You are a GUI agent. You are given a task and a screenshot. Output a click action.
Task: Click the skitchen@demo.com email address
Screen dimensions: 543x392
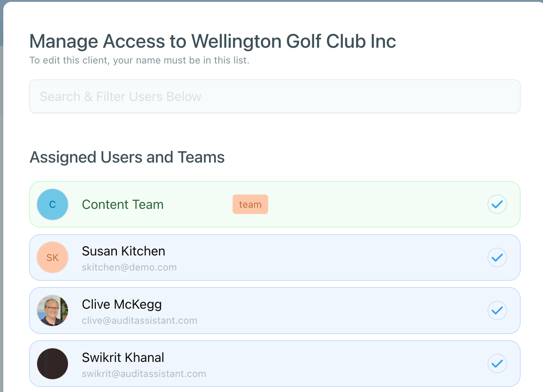pyautogui.click(x=129, y=267)
